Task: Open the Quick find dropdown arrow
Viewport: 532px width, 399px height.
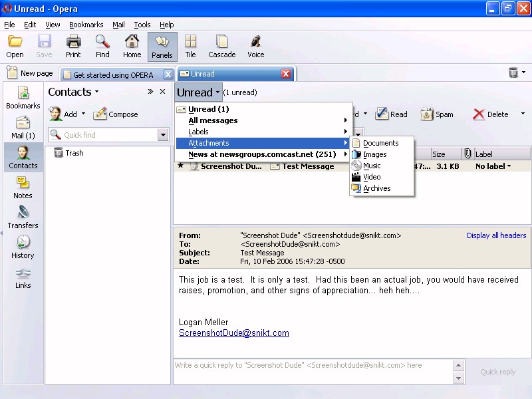Action: pos(163,135)
